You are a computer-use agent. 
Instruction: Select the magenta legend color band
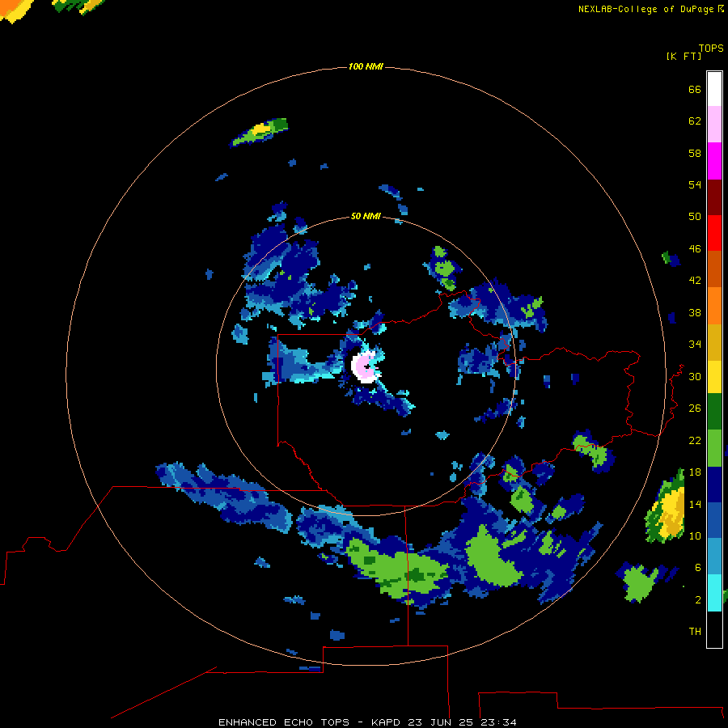click(x=714, y=161)
